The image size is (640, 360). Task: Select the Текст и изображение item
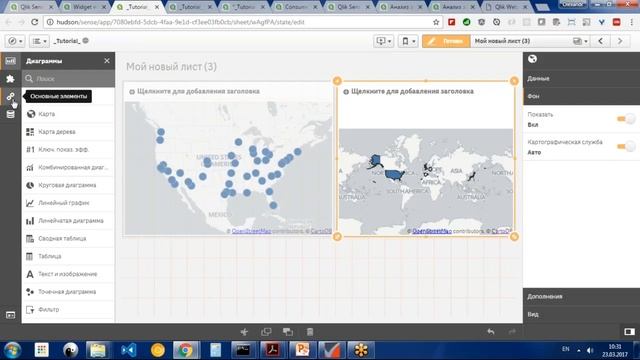68,274
